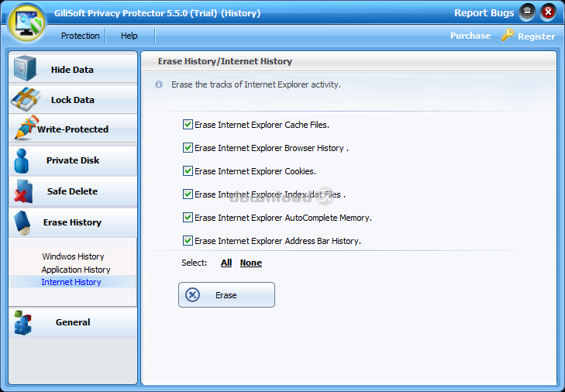Click the Purchase link

coord(470,36)
